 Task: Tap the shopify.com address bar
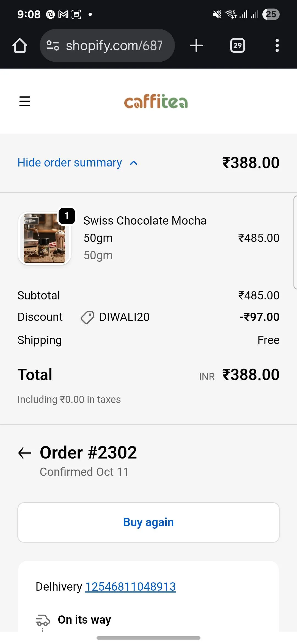pyautogui.click(x=114, y=45)
